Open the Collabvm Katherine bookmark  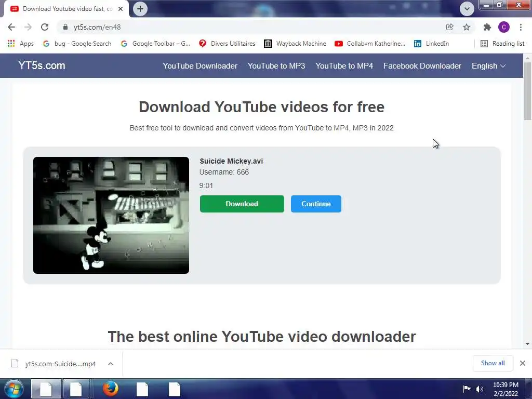[370, 44]
